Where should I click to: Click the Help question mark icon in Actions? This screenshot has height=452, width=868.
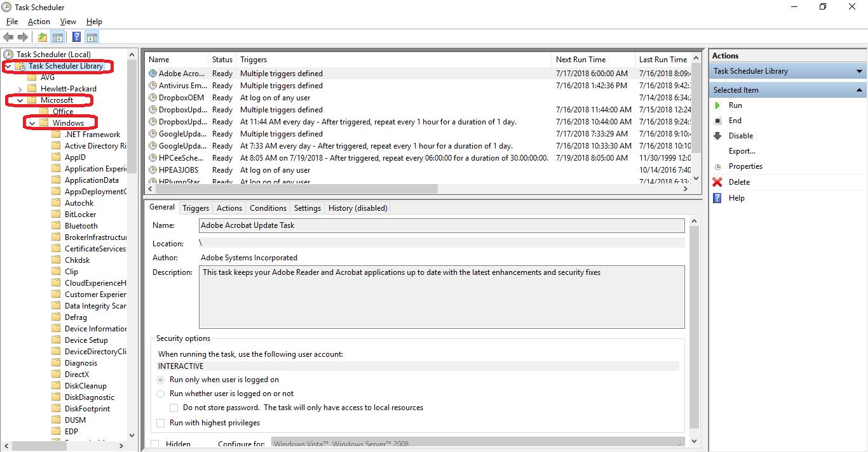[717, 198]
